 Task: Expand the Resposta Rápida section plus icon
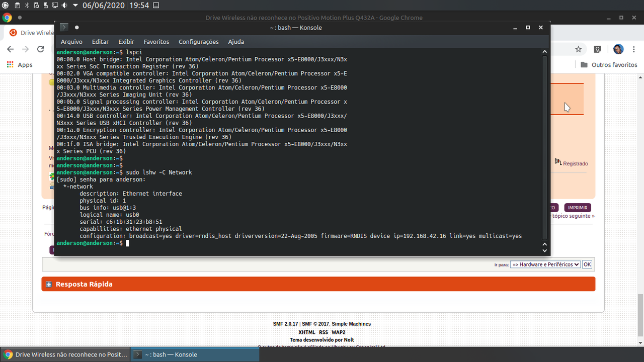tap(49, 285)
